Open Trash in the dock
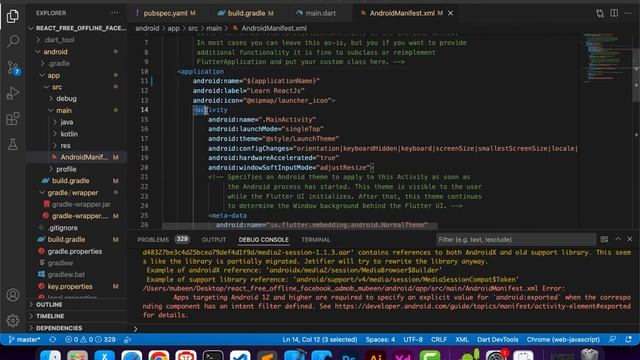This screenshot has width=640, height=360. click(590, 355)
